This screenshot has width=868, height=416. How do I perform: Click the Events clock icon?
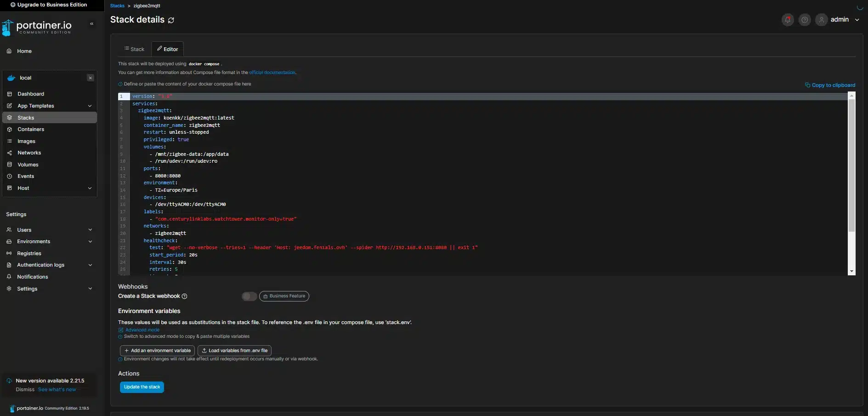9,176
